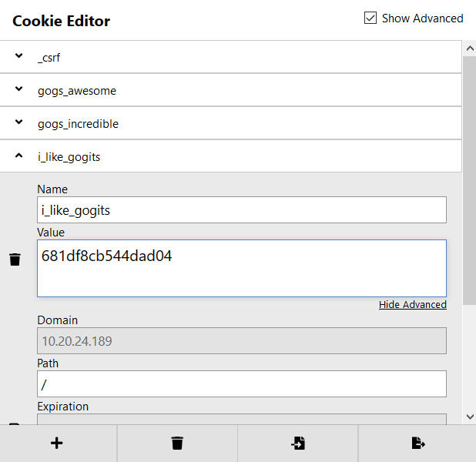Click the scrollbar down arrow

click(470, 417)
